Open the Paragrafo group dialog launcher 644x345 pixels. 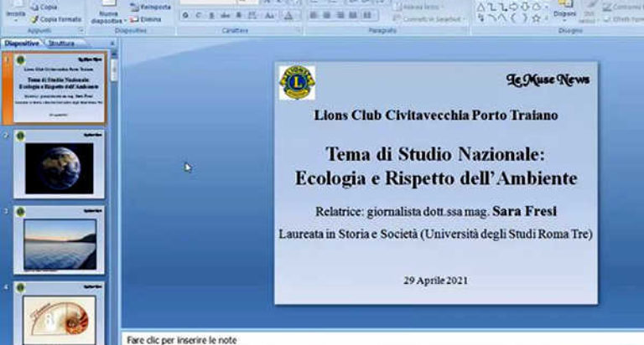point(465,30)
